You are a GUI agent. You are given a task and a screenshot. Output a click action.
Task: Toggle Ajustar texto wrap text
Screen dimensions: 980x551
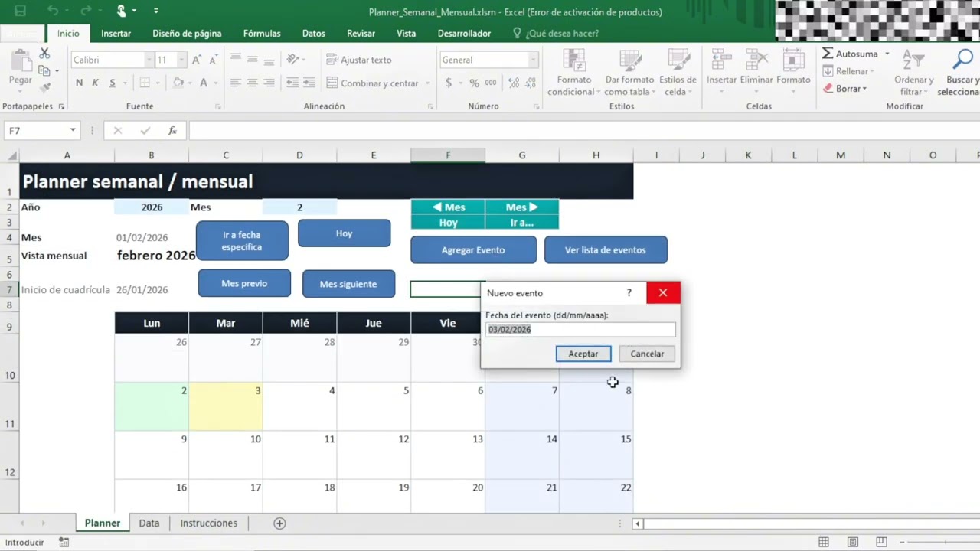click(358, 60)
